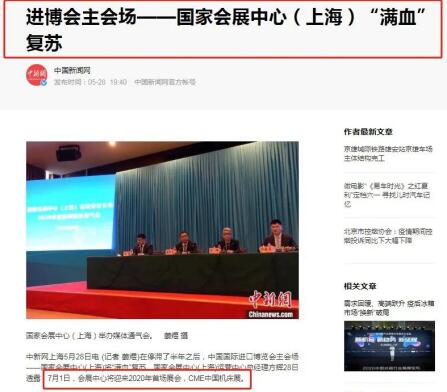Click the 相关文章 section heading
The image size is (447, 392).
(x=360, y=286)
